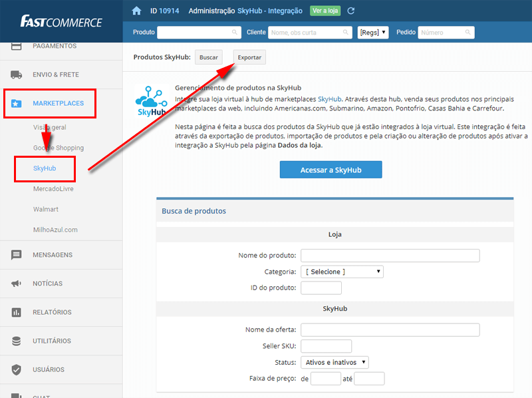Viewport: 532px width, 398px height.
Task: Select MercadoLivre submenu item
Action: coord(53,189)
